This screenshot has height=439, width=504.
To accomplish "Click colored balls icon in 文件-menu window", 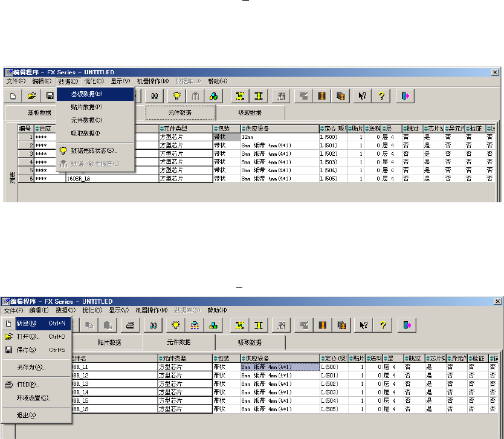I will coord(213,325).
